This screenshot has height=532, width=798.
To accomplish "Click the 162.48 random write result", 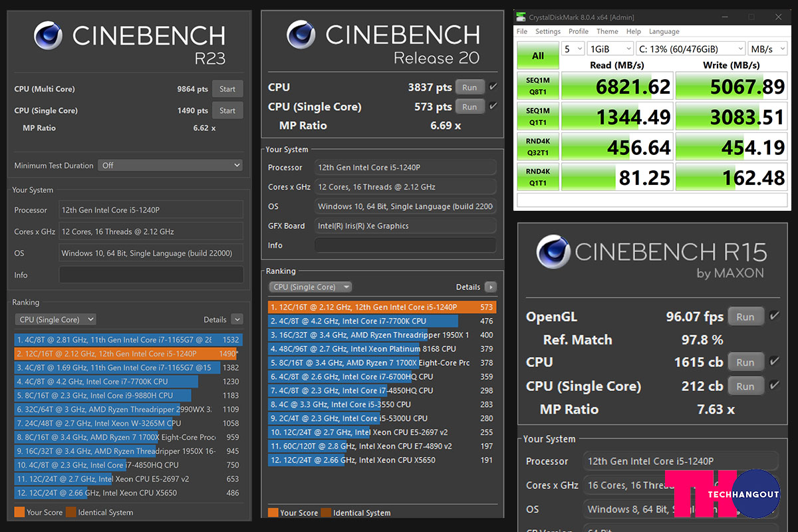I will (x=731, y=178).
